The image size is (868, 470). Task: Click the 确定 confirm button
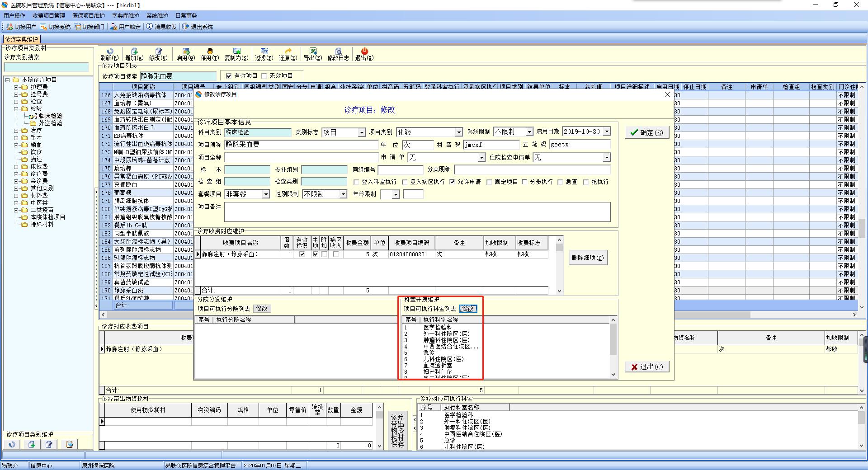646,132
